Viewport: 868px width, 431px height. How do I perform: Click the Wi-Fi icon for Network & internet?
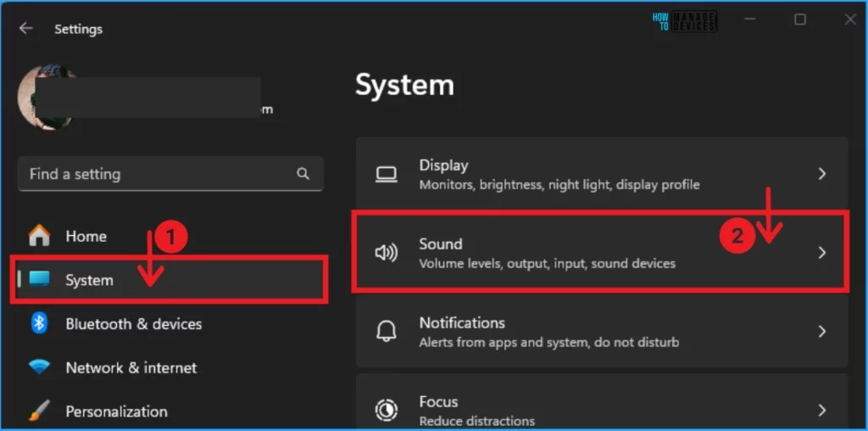point(39,367)
